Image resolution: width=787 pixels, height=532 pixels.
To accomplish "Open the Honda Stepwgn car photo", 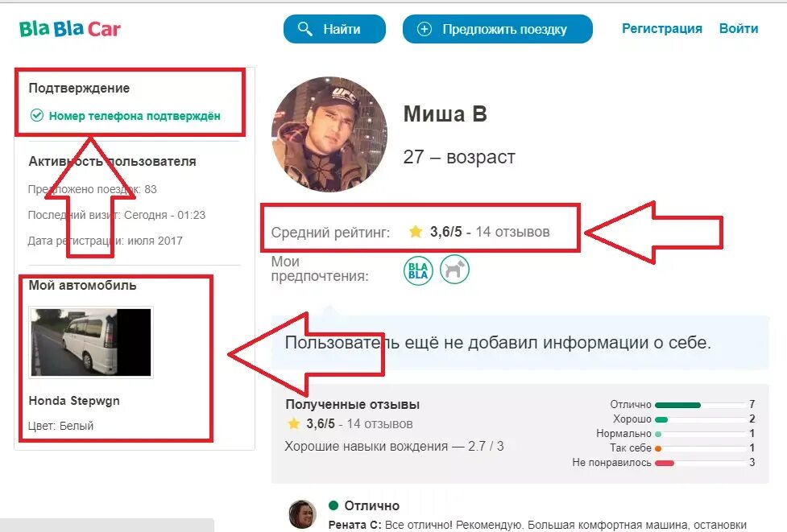I will click(x=91, y=342).
